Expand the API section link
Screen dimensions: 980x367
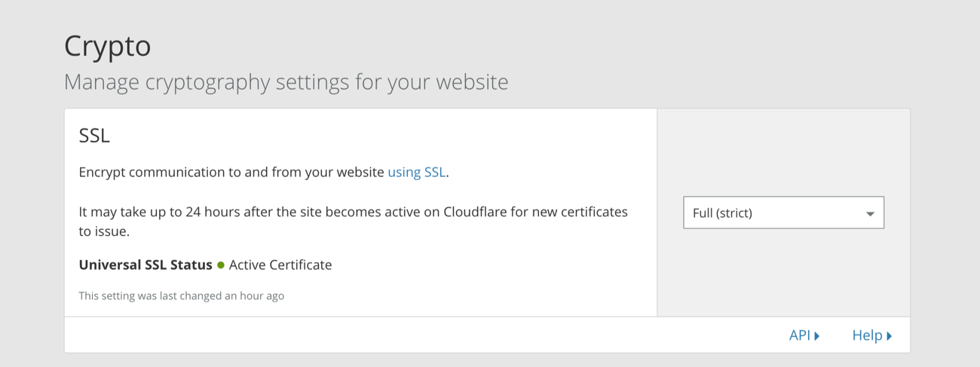coord(799,335)
